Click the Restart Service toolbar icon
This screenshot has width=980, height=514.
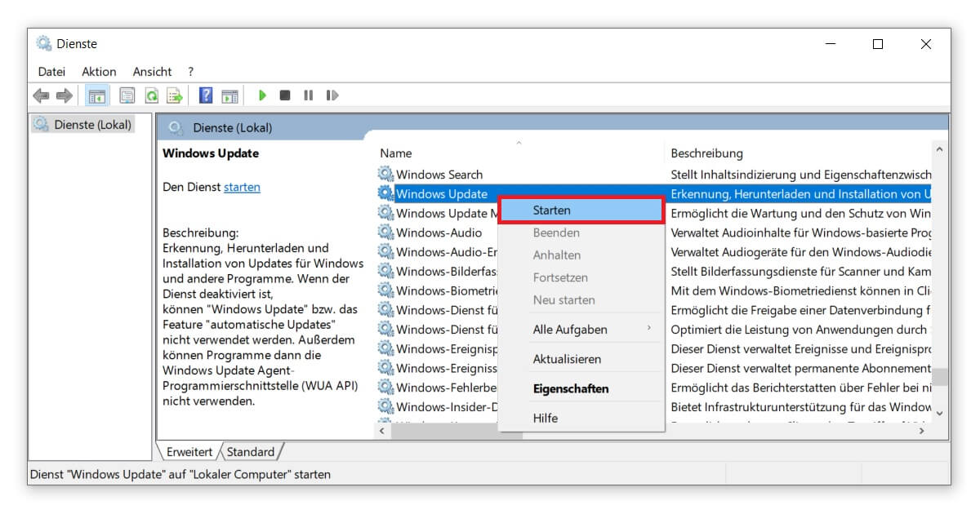(x=332, y=95)
